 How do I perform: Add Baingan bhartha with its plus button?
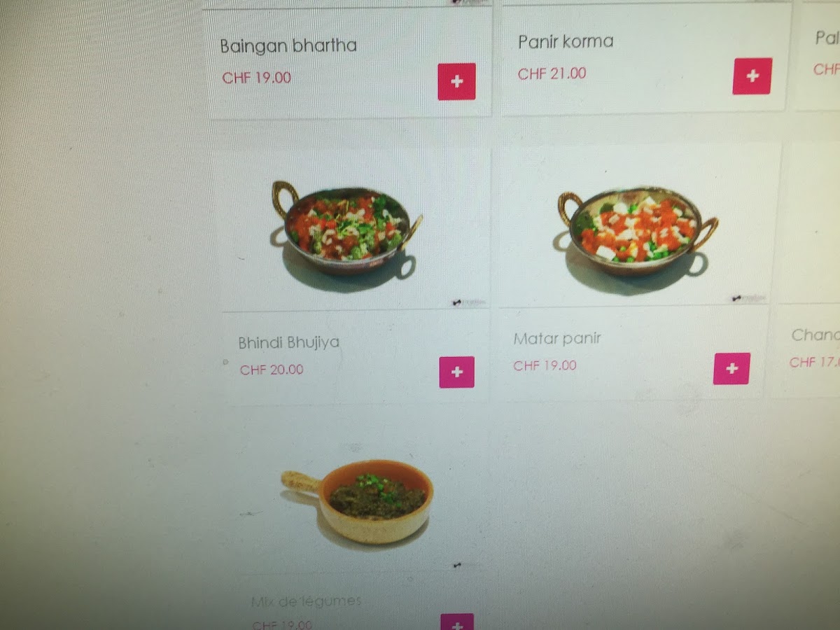pyautogui.click(x=457, y=82)
